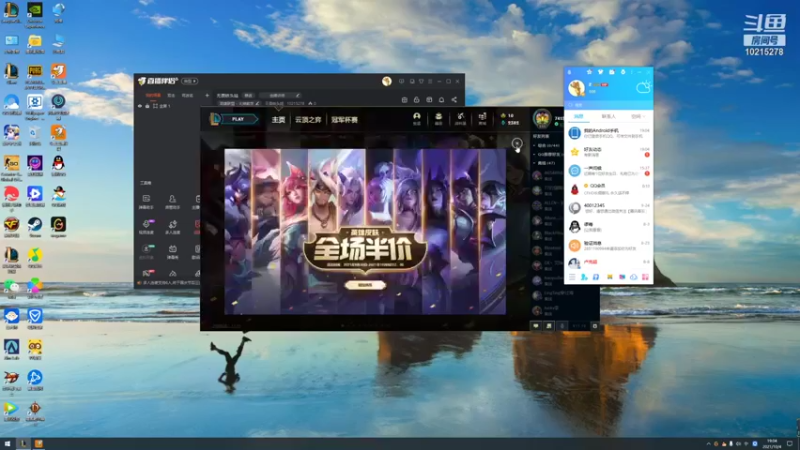Screen dimensions: 800x450
Task: Click the PLAY button in League client
Action: coord(238,119)
